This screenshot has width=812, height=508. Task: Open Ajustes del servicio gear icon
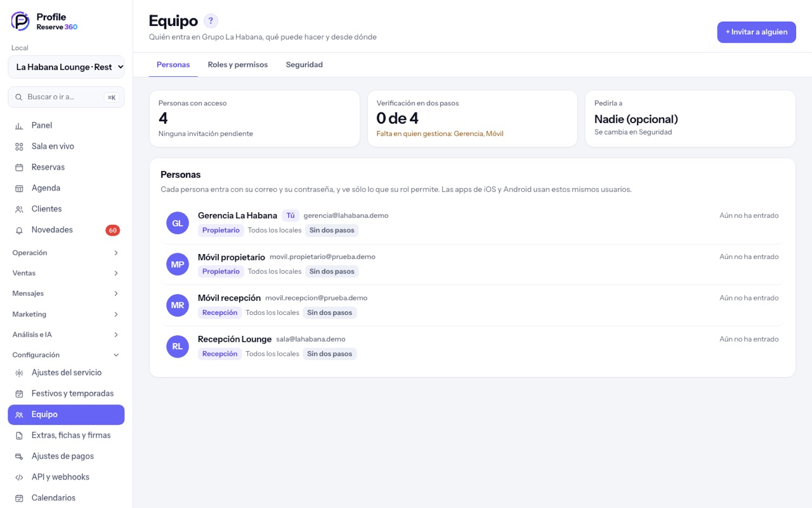click(19, 373)
